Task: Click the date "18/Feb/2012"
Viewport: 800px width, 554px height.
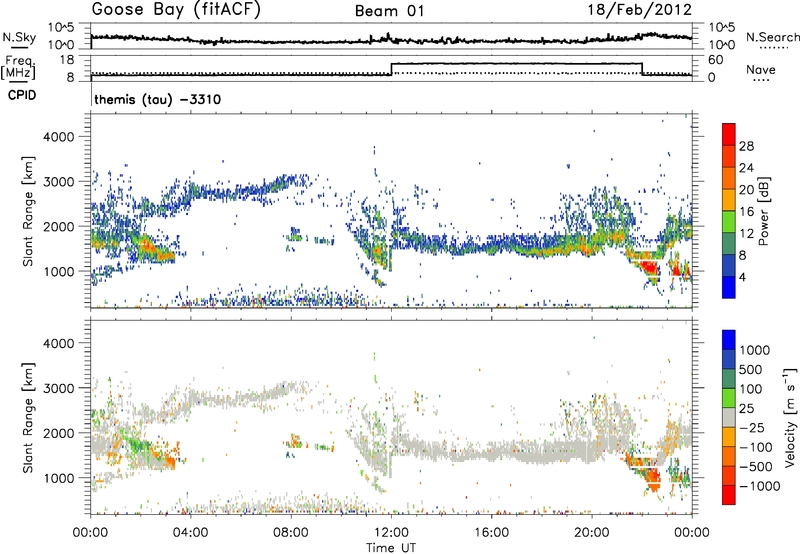Action: pyautogui.click(x=639, y=10)
